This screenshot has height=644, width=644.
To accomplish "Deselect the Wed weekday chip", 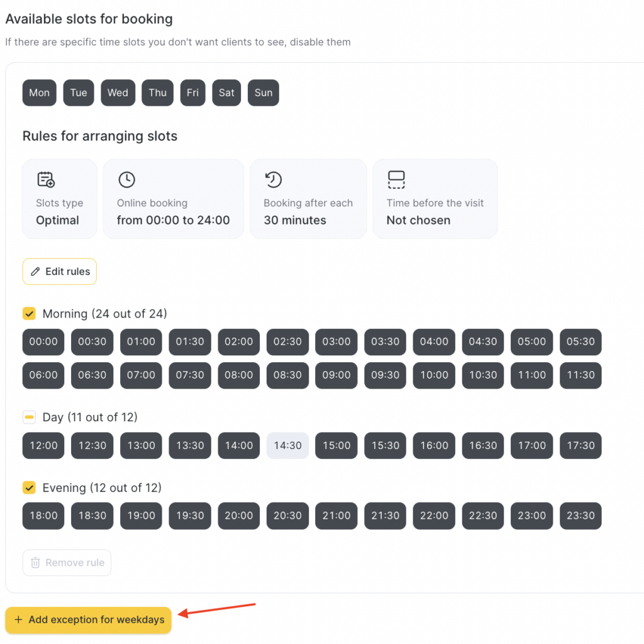I will click(x=118, y=92).
